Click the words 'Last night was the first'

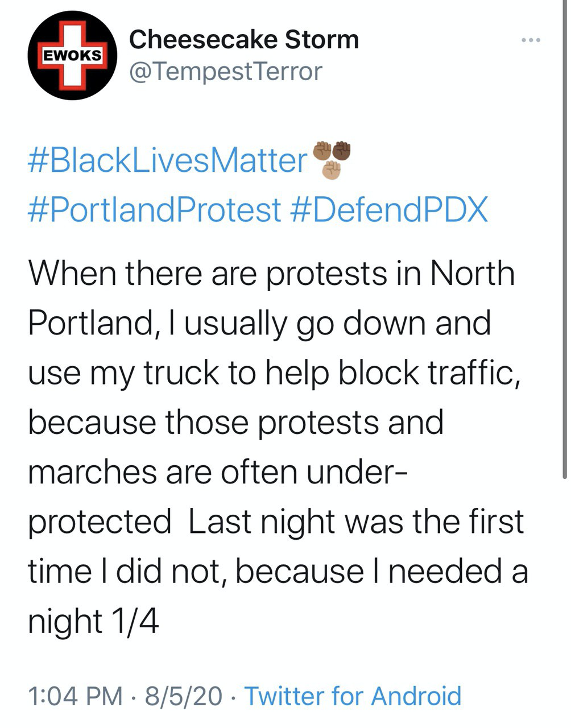tap(355, 522)
